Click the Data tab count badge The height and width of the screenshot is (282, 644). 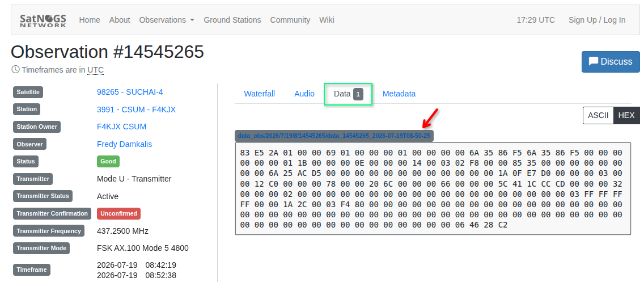click(358, 94)
